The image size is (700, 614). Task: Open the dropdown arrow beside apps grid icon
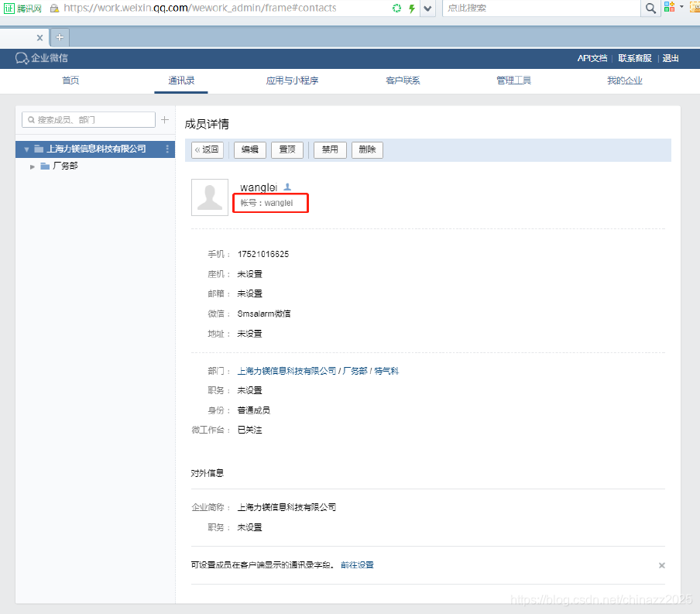(681, 6)
